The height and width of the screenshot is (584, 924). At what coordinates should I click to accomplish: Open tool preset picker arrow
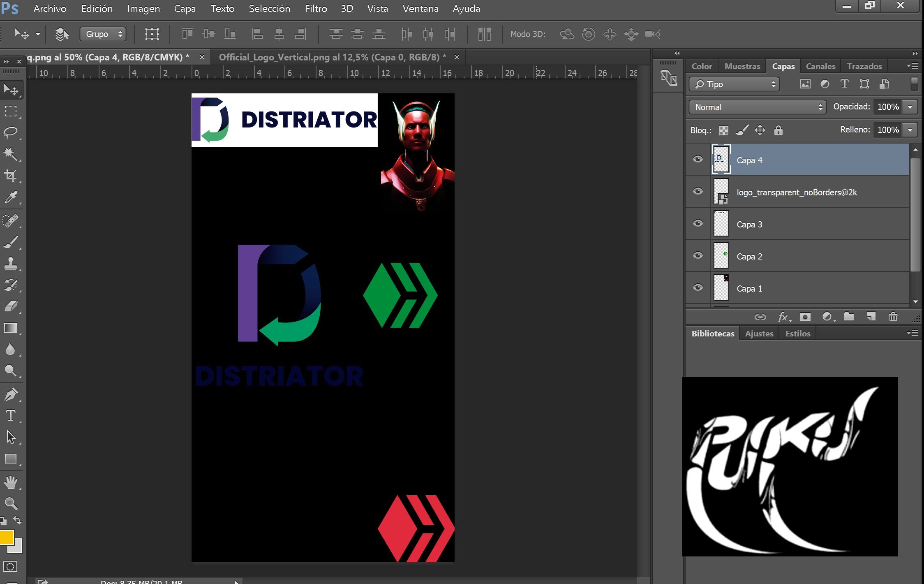[38, 34]
